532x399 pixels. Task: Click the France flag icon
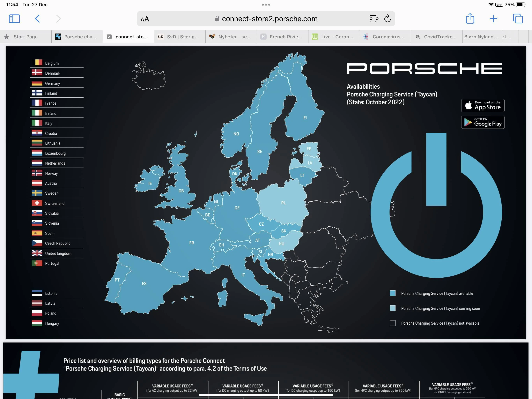tap(37, 103)
